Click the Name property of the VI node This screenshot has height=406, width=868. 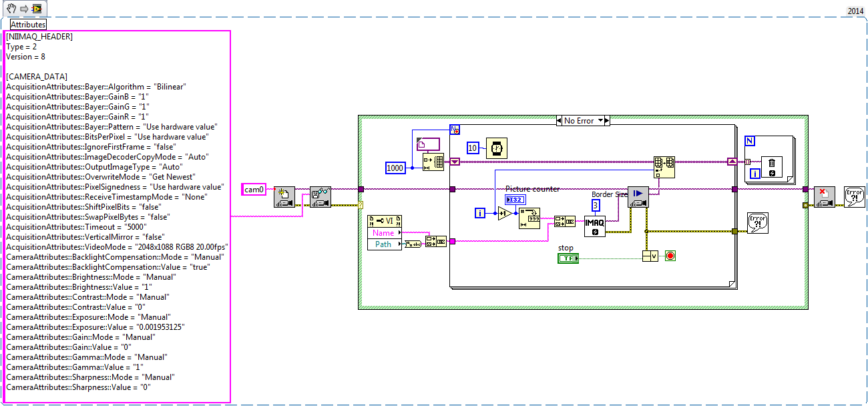pos(383,233)
